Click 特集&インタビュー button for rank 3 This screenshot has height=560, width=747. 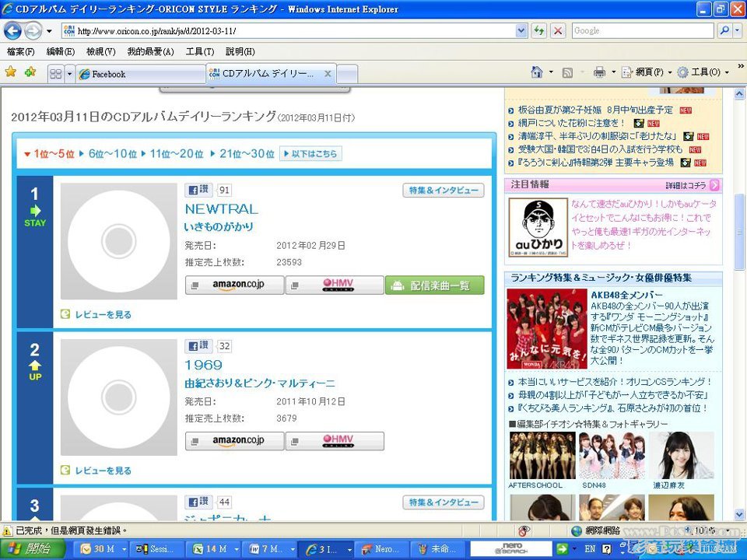443,502
